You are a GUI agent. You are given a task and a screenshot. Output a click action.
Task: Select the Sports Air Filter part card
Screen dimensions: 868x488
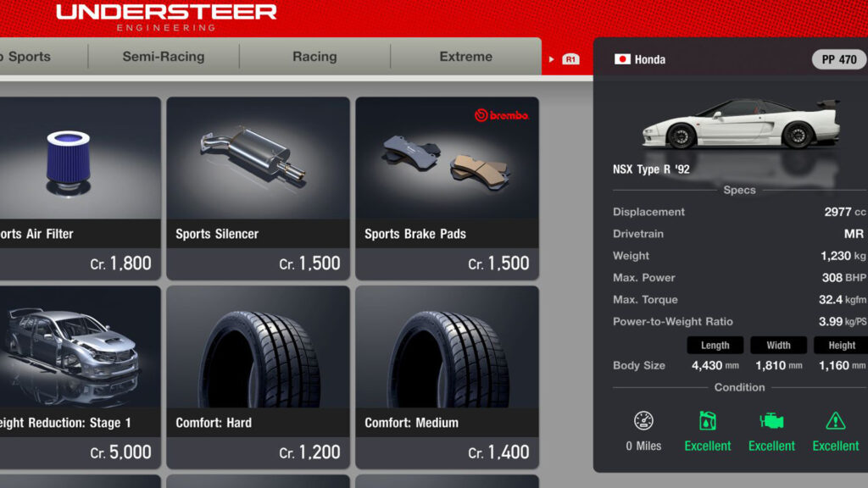[x=81, y=188]
